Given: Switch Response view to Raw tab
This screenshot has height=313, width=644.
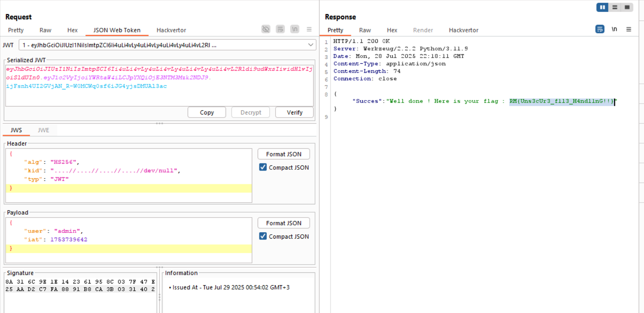Looking at the screenshot, I should 365,30.
